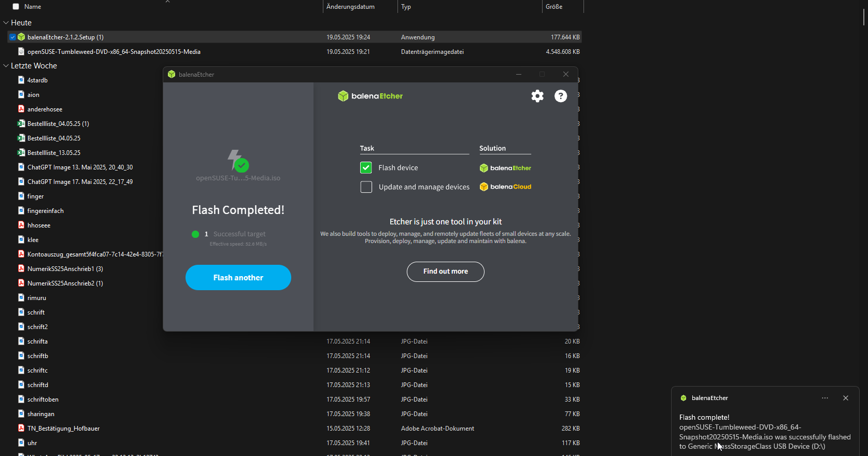
Task: Open the balenaEtcher help question mark
Action: click(561, 96)
